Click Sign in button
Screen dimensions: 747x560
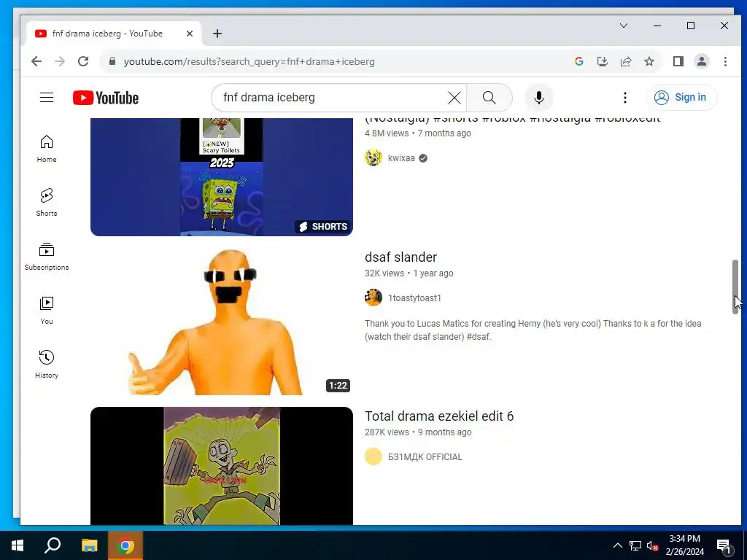(x=681, y=98)
